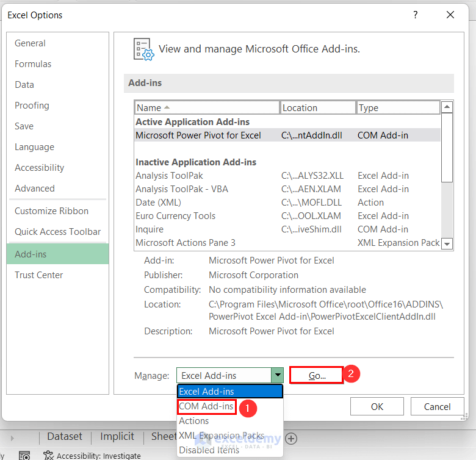Image resolution: width=476 pixels, height=460 pixels.
Task: Click the add-ins list scrollbar thumb
Action: 447,148
